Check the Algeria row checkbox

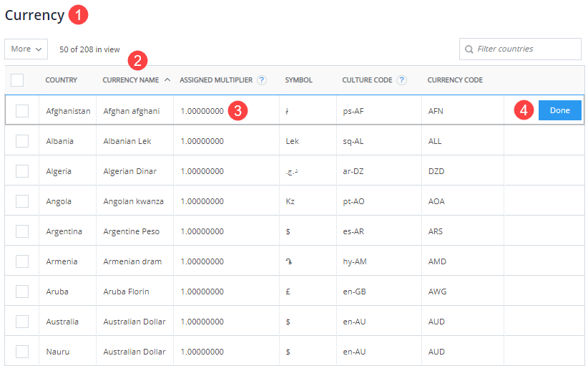tap(22, 171)
